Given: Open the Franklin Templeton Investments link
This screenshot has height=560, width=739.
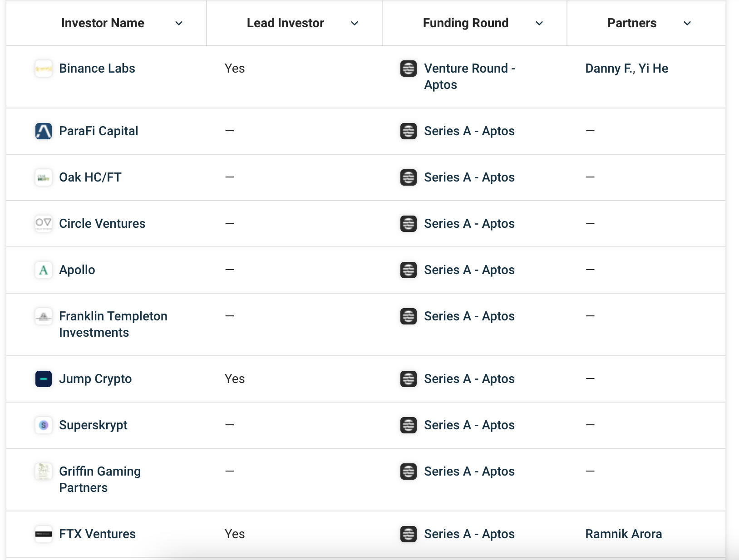Looking at the screenshot, I should (x=113, y=324).
